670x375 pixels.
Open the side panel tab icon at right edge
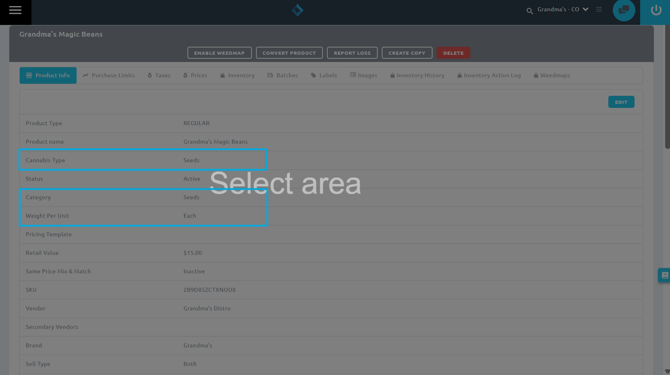point(664,275)
